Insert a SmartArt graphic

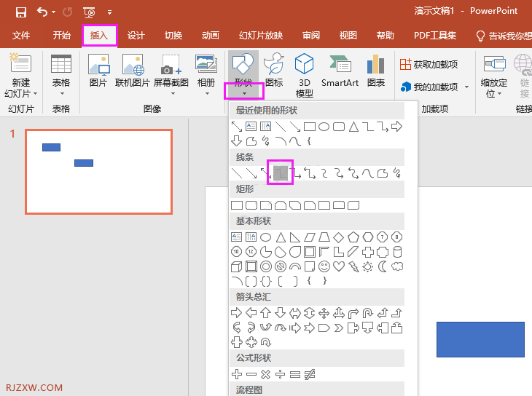click(340, 69)
